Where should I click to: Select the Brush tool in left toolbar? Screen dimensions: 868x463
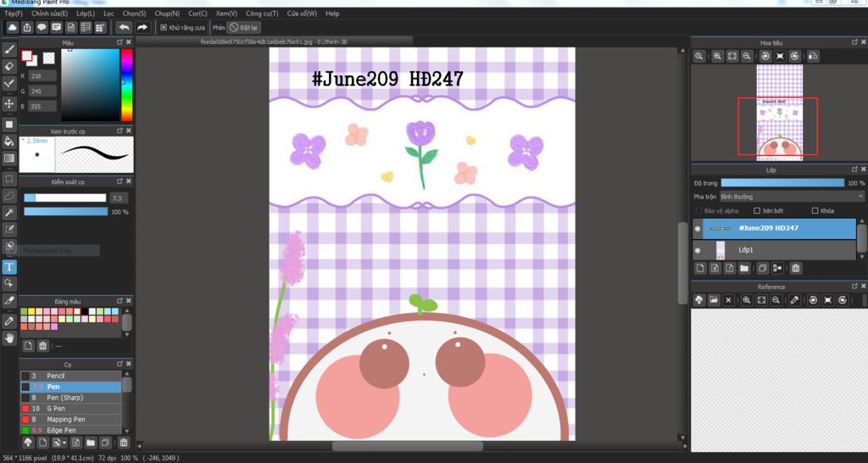point(8,50)
